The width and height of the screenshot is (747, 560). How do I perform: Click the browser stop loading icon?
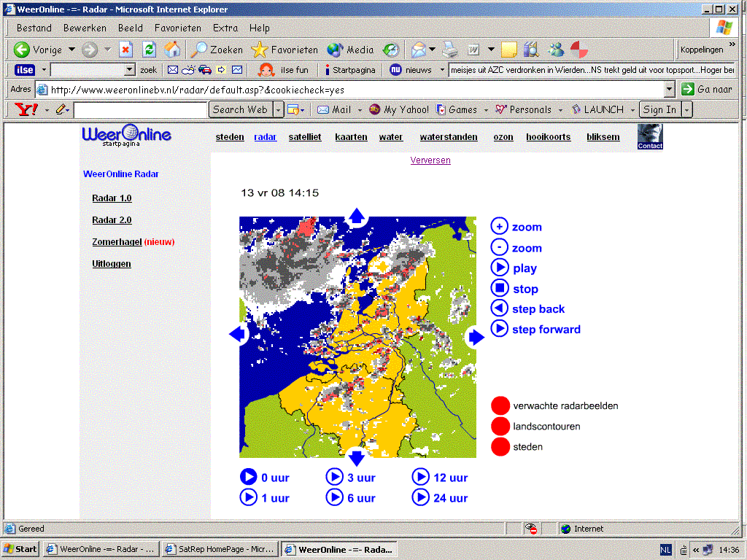pos(125,50)
